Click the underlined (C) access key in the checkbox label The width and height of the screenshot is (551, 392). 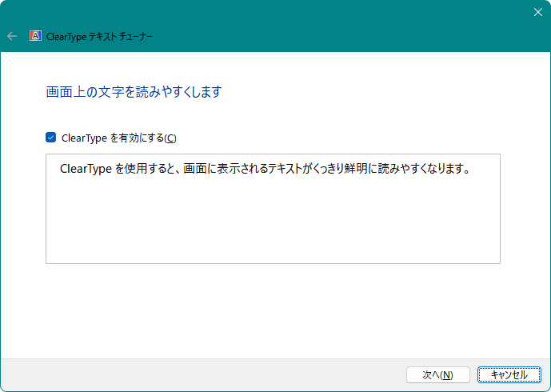[x=170, y=138]
